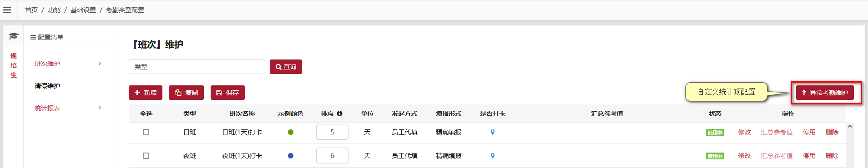Click 停用 in the 夜班 row
The width and height of the screenshot is (868, 168).
click(x=809, y=156)
